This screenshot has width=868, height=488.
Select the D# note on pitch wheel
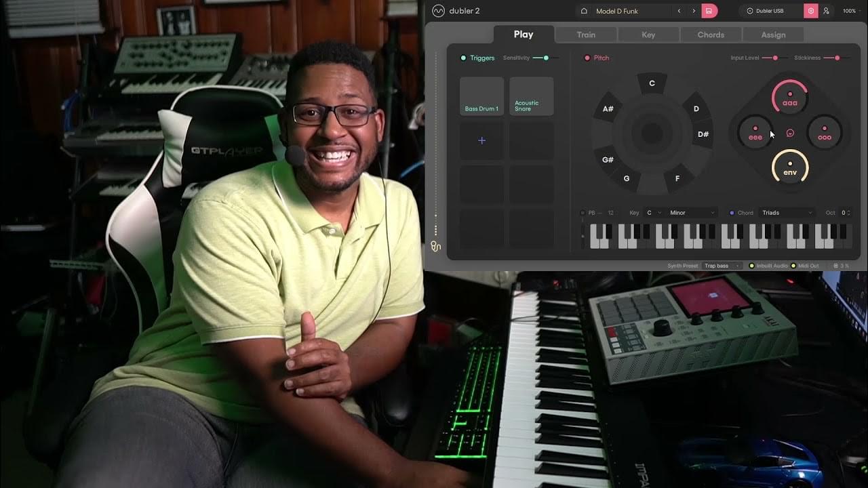(x=703, y=134)
